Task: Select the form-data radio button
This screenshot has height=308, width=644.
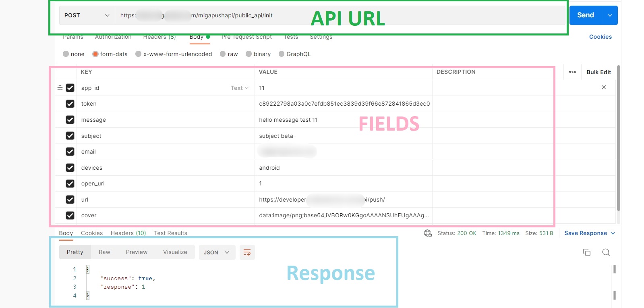Action: pos(95,54)
